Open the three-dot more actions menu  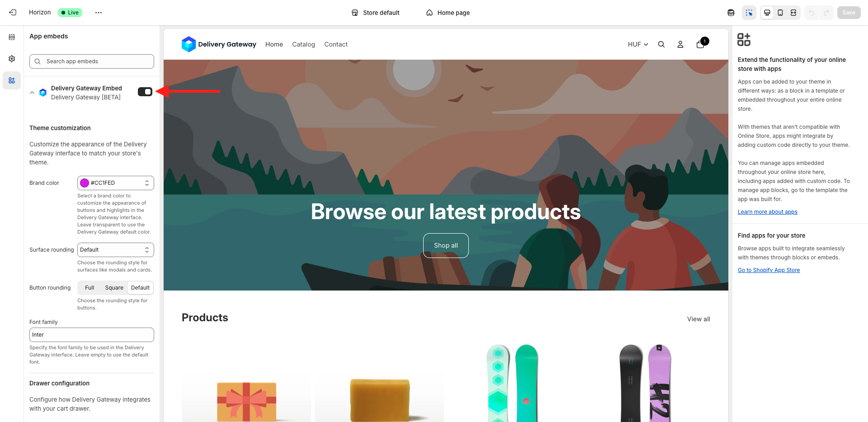99,13
